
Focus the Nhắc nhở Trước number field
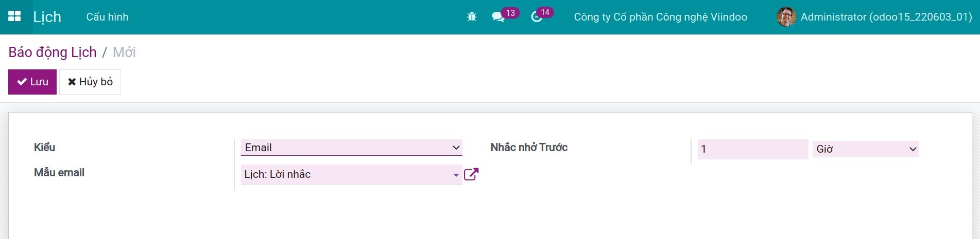coord(753,149)
